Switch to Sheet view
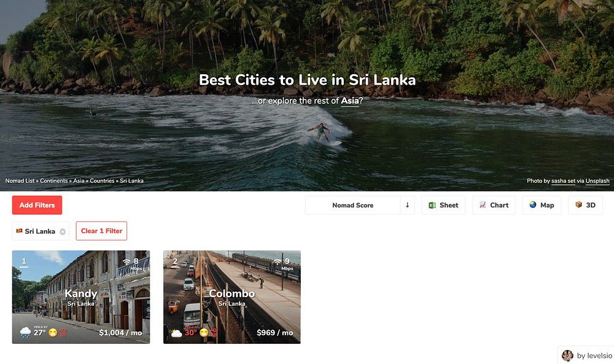The image size is (614, 364). [443, 205]
